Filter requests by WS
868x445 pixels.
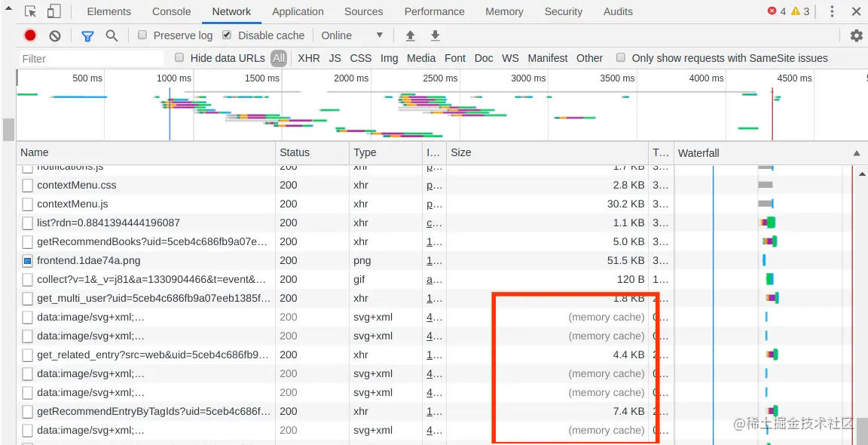(x=510, y=57)
